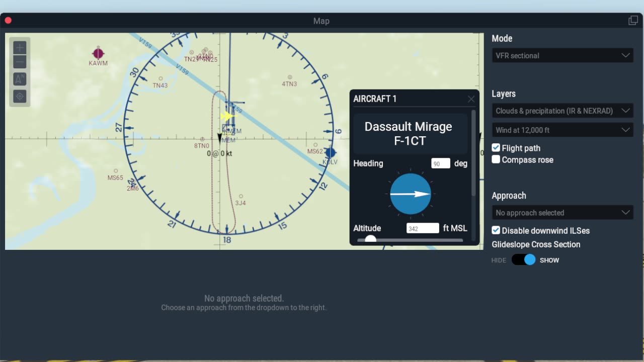Uncheck the Flight path checkbox
The height and width of the screenshot is (362, 644).
[496, 148]
